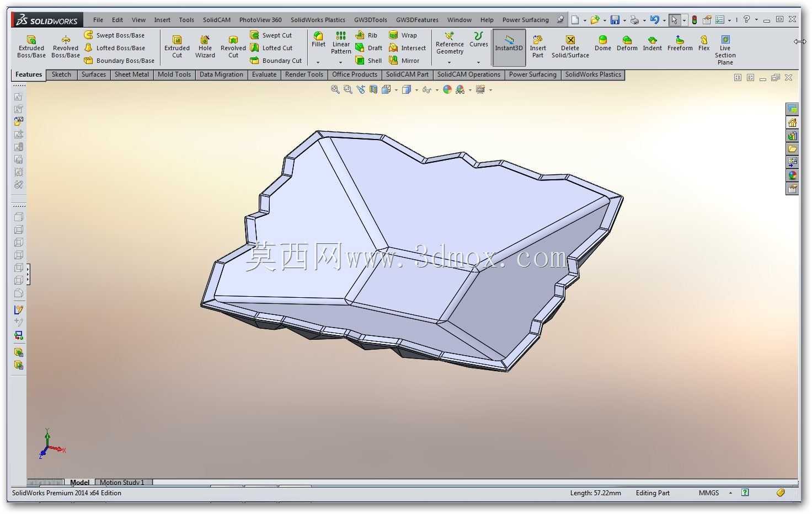The width and height of the screenshot is (812, 514).
Task: Click Zoom to Area magnifier
Action: coord(348,89)
